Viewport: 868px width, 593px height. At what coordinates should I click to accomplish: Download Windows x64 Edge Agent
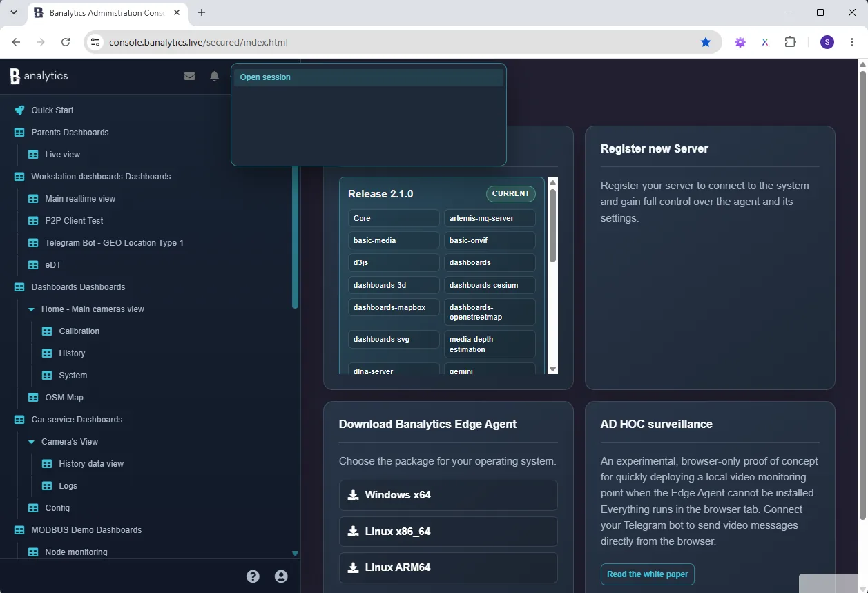[x=448, y=495]
